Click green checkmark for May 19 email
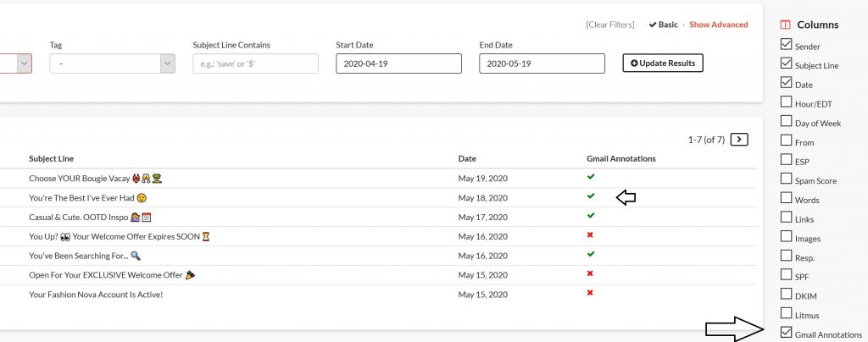868x342 pixels. pyautogui.click(x=591, y=176)
